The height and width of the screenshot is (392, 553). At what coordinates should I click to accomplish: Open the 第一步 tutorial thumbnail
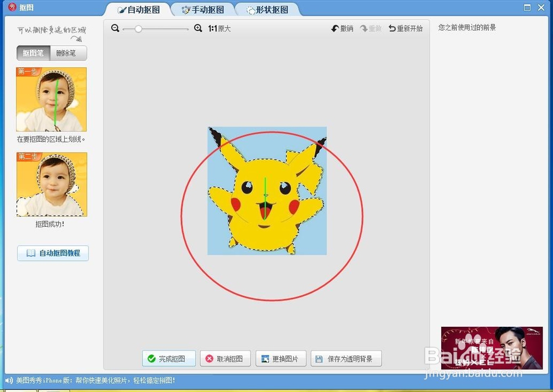pyautogui.click(x=51, y=100)
